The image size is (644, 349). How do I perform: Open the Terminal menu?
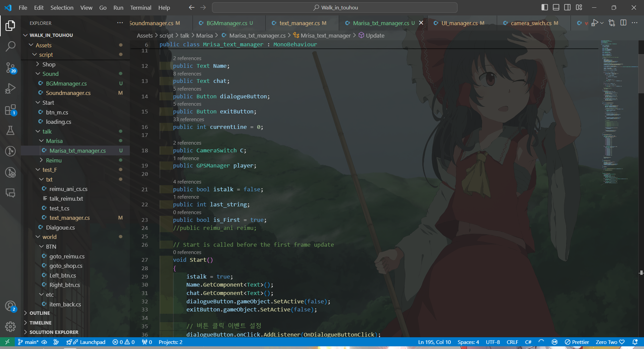pos(141,7)
